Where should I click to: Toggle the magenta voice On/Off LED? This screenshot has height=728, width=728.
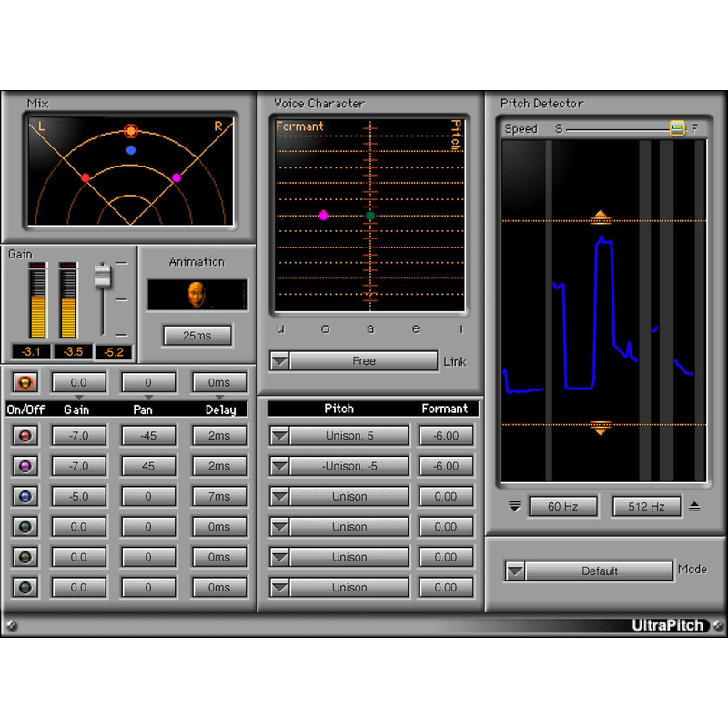pyautogui.click(x=25, y=465)
